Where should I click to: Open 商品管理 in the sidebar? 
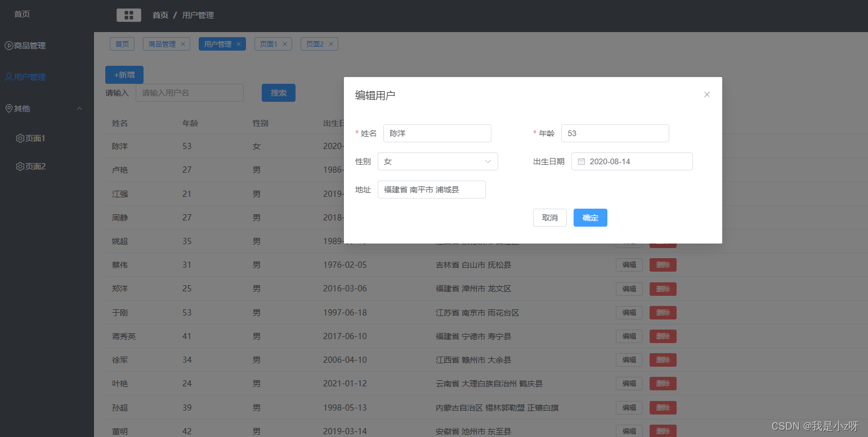[47, 46]
